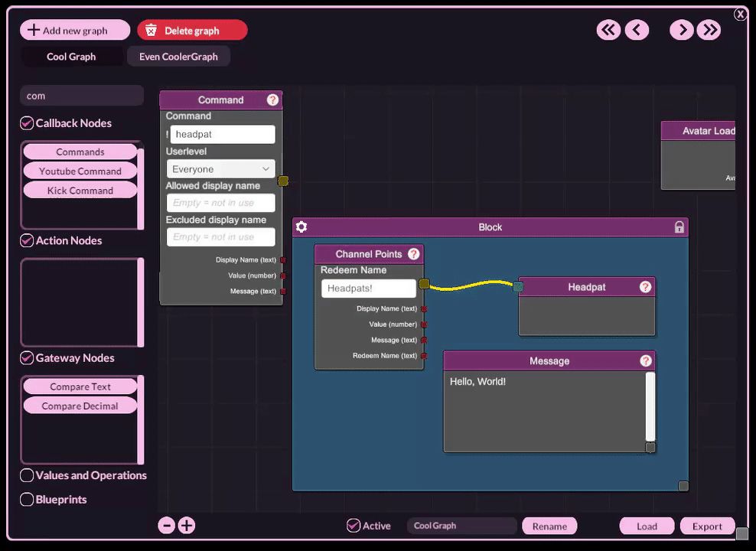Open help on Headpat node
The height and width of the screenshot is (551, 756).
coord(645,287)
